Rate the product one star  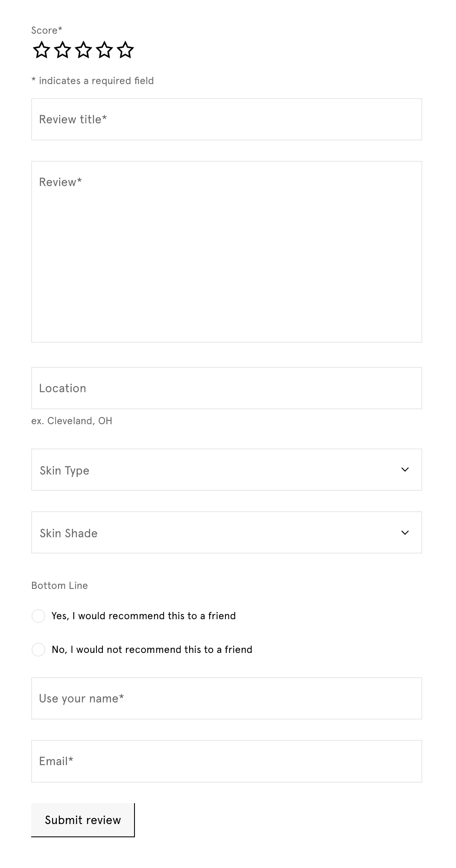pyautogui.click(x=41, y=50)
